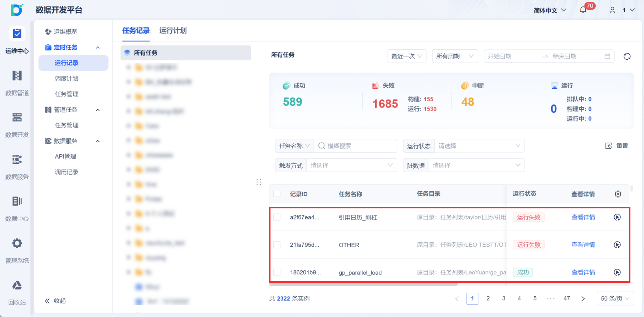Select the gp_parallel_load row checkbox
Viewport: 644px width, 317px height.
point(277,272)
